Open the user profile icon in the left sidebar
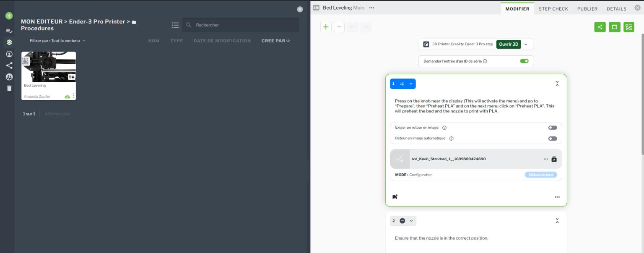 tap(9, 54)
